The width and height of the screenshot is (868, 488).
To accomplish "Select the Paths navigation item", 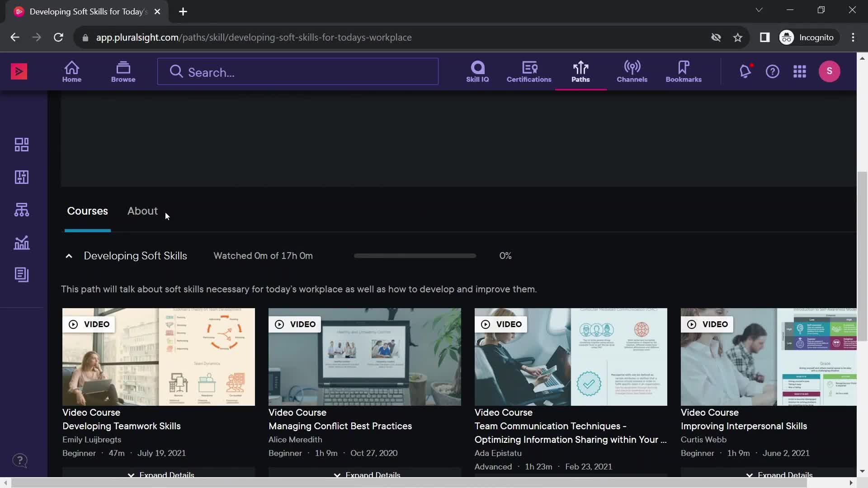I will coord(580,71).
